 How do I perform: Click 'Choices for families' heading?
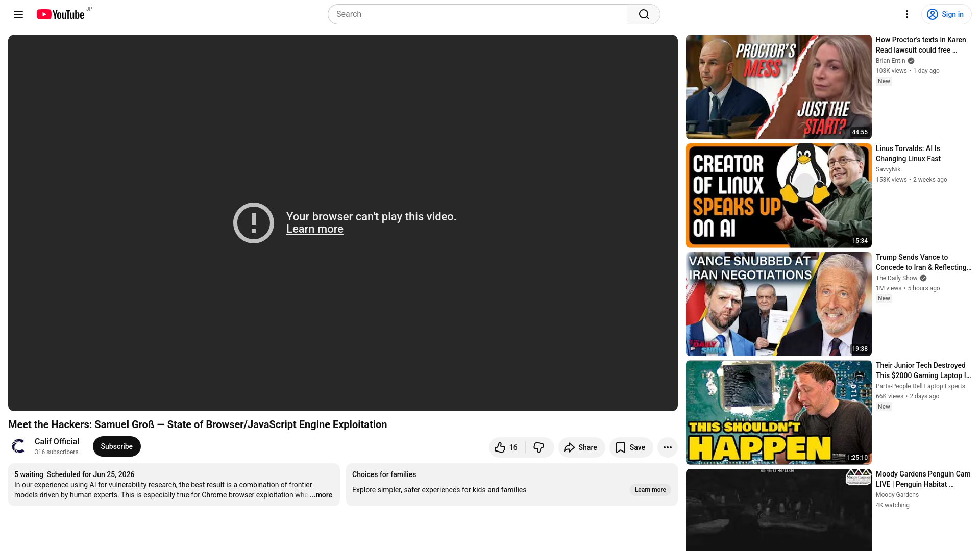coord(384,474)
